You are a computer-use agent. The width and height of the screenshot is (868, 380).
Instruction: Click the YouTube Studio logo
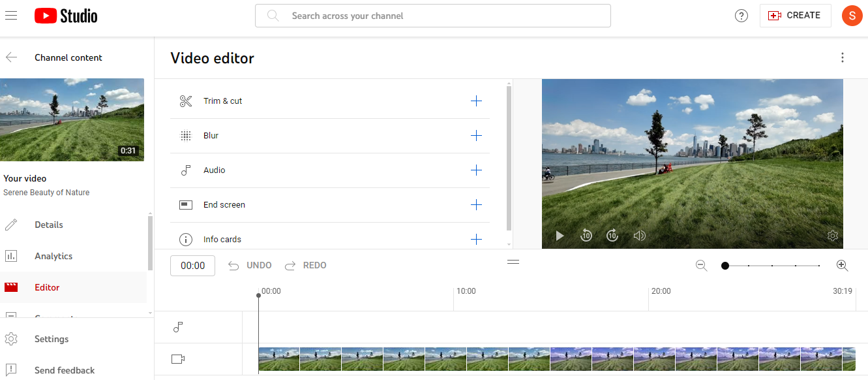click(66, 16)
